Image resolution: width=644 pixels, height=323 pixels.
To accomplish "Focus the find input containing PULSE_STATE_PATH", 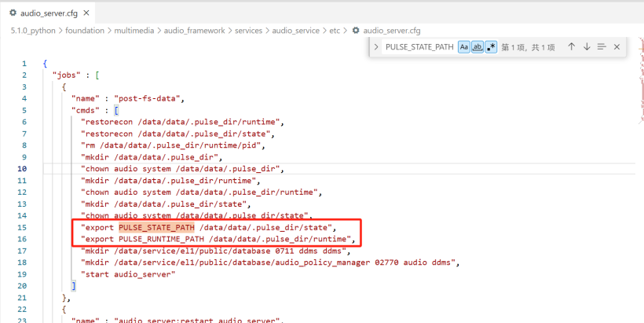I will coord(419,47).
